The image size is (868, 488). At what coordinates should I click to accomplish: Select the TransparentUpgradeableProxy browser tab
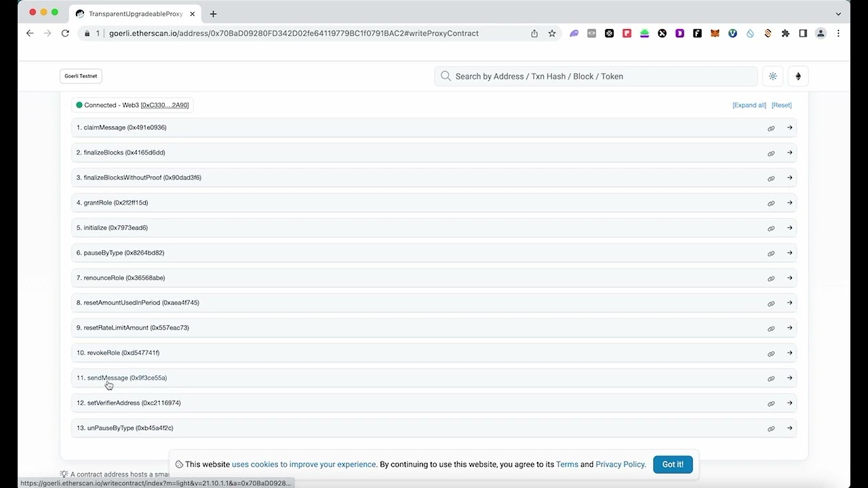tap(134, 14)
